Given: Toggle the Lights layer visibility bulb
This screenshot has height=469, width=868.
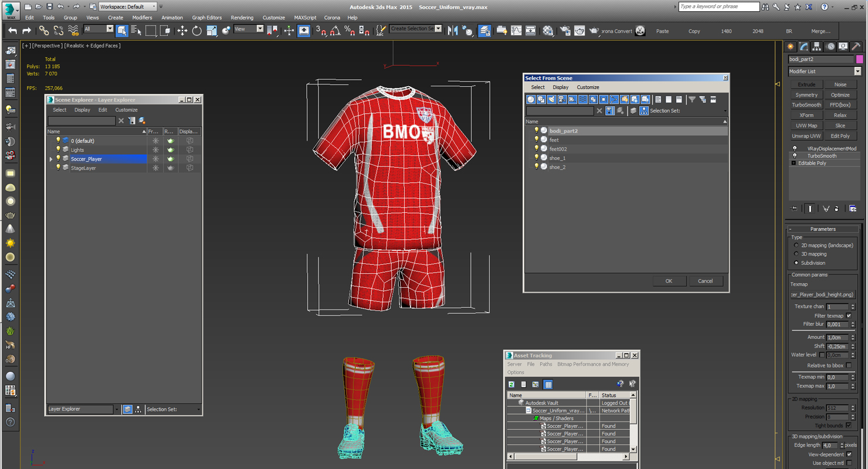Looking at the screenshot, I should click(58, 149).
